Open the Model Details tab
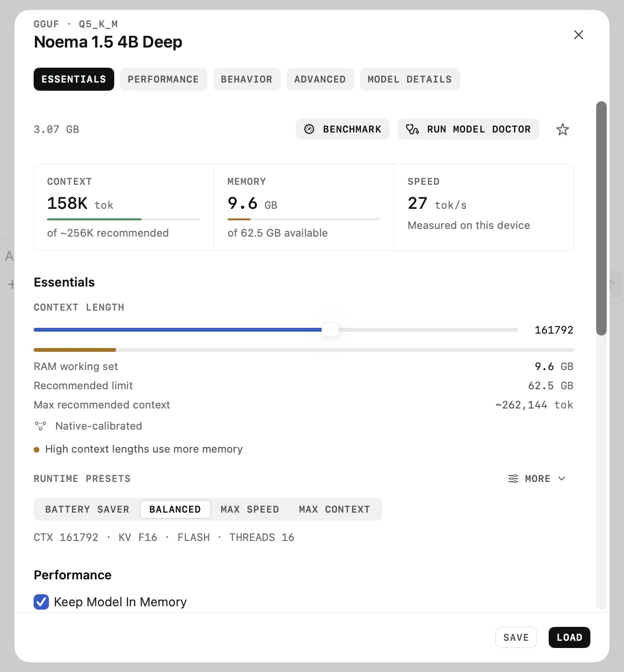This screenshot has width=624, height=672. pos(410,79)
